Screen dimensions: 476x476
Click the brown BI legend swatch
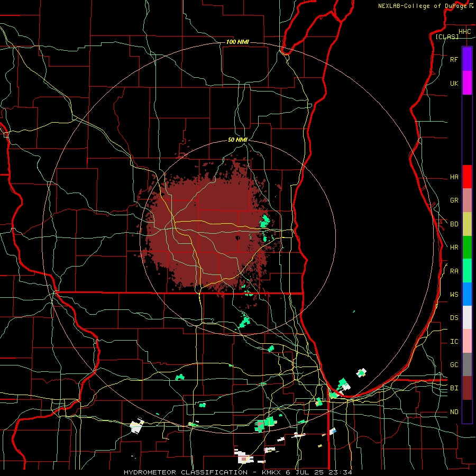(x=467, y=388)
